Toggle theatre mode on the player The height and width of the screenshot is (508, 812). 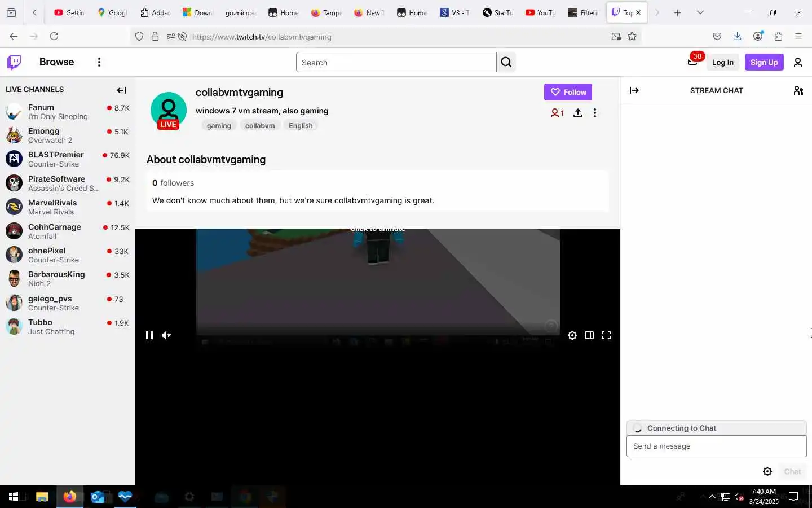(x=589, y=335)
